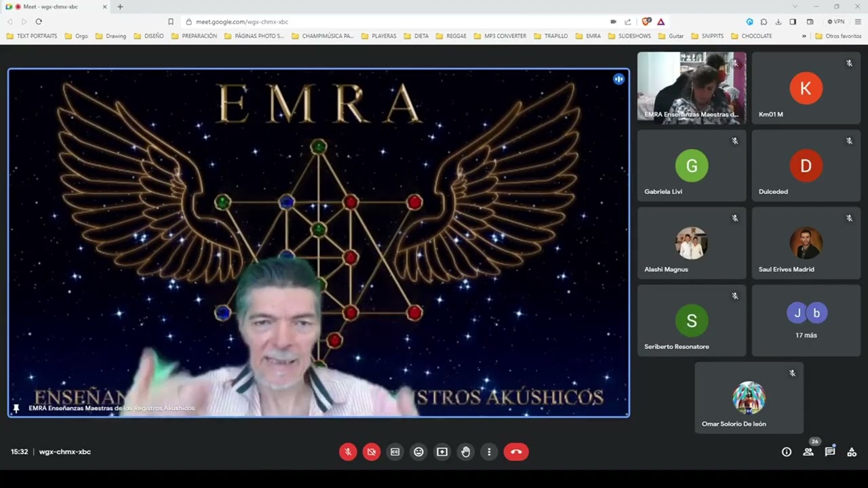868x488 pixels.
Task: Open the REGGAE bookmark folder
Action: coord(451,36)
